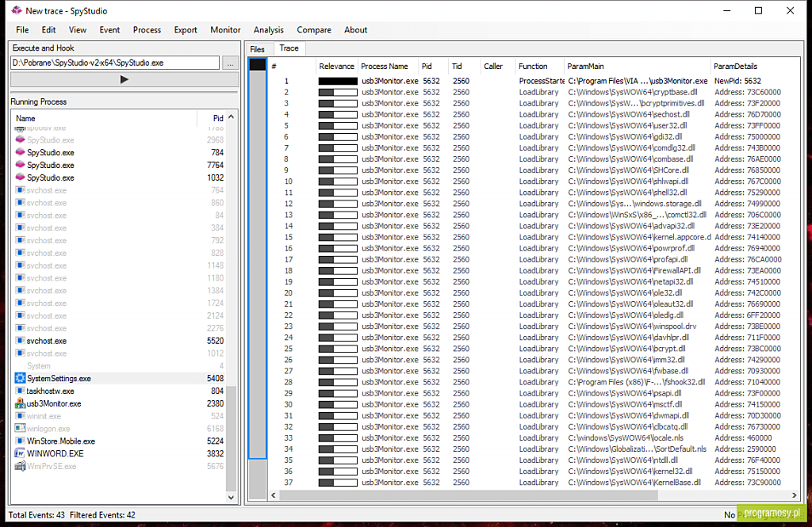Viewport: 812px width, 527px height.
Task: Click the browse (...) button for executable
Action: pyautogui.click(x=230, y=63)
